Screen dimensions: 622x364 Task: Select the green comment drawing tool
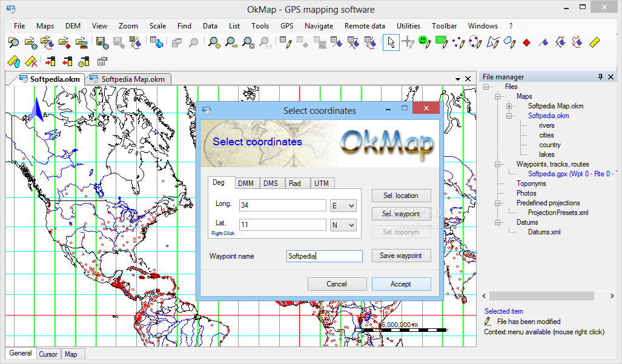point(442,42)
